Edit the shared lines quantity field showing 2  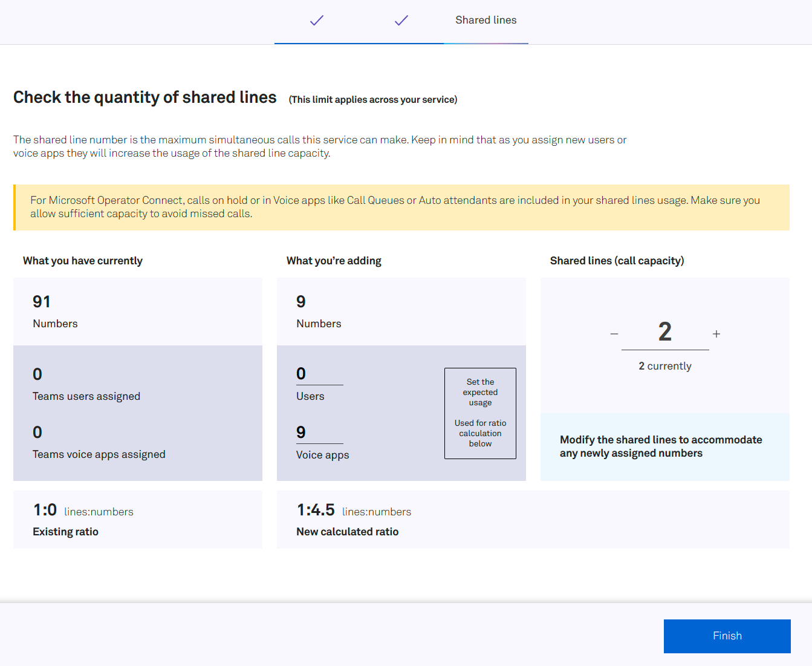pos(665,332)
